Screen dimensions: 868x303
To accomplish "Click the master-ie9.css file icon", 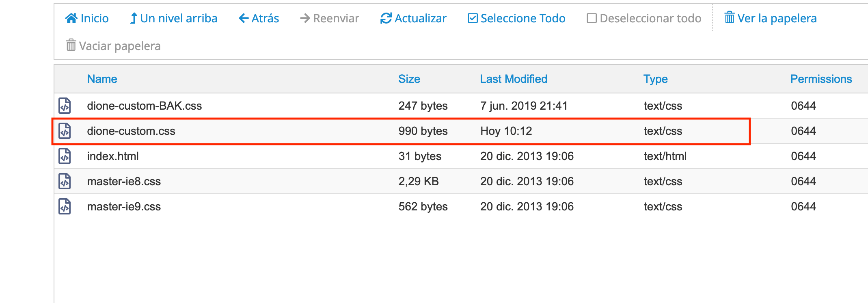I will coord(65,206).
